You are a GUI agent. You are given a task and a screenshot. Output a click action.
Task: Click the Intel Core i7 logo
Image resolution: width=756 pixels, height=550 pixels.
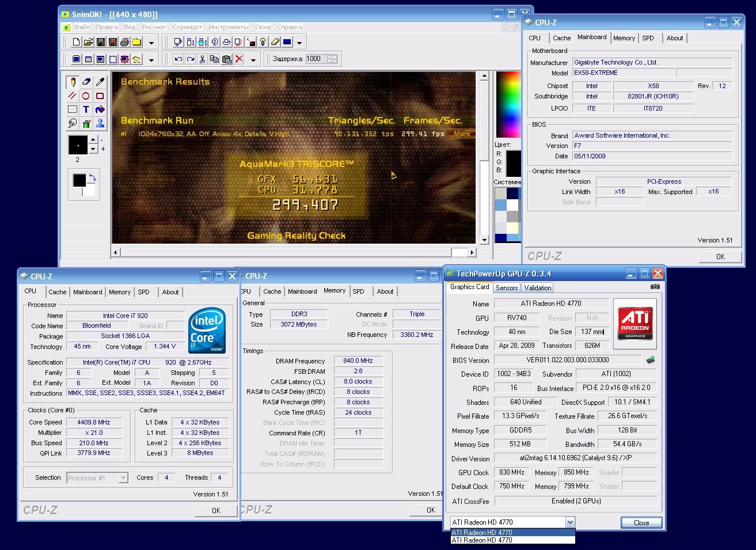(x=206, y=331)
